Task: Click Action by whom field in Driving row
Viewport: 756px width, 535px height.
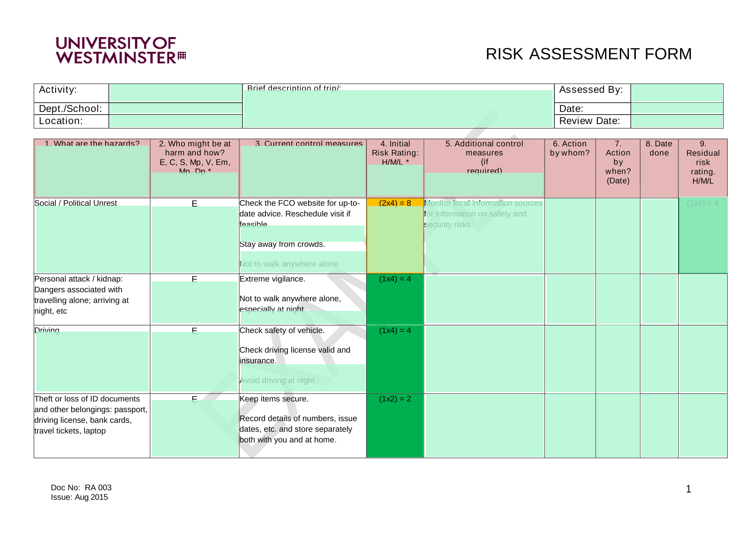Action: coord(570,359)
